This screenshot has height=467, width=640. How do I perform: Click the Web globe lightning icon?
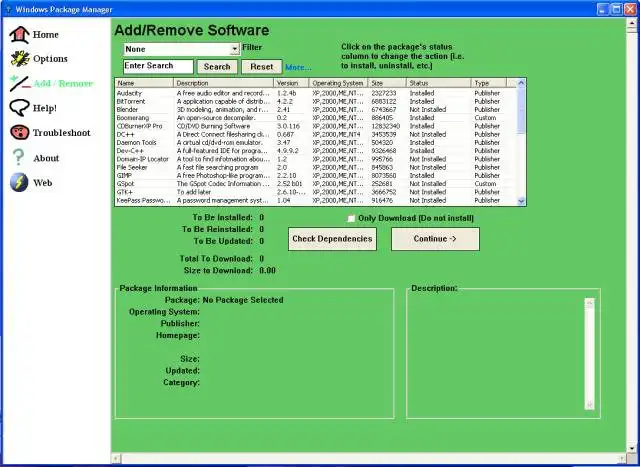pos(19,182)
